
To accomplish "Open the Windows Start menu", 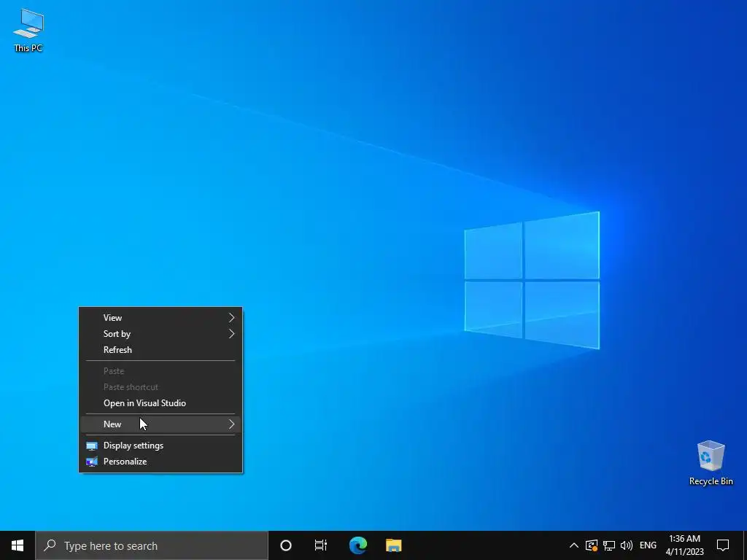I will pos(18,545).
